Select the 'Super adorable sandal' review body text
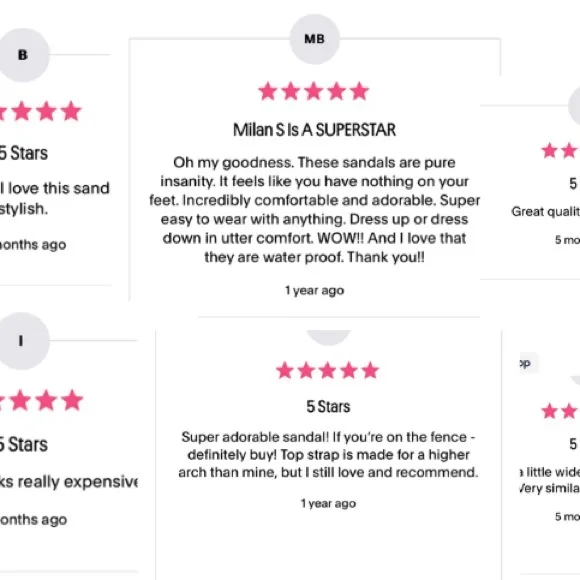 (328, 455)
